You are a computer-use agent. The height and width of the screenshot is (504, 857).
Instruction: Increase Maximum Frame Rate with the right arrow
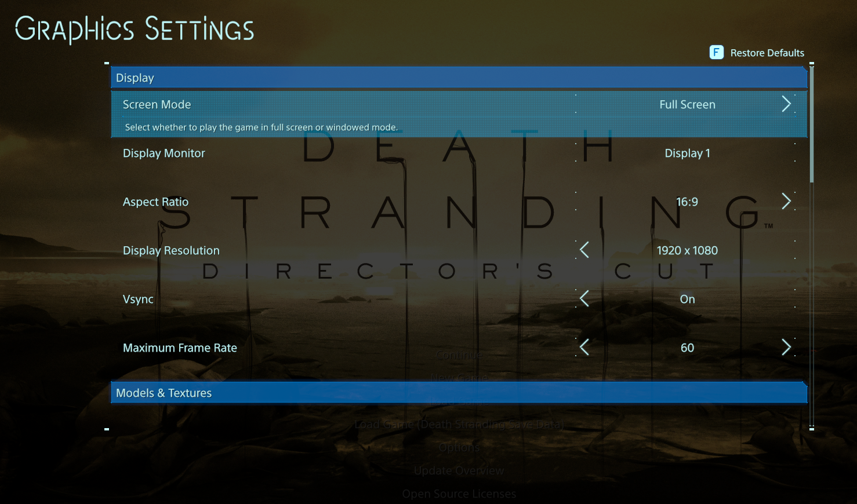tap(786, 348)
